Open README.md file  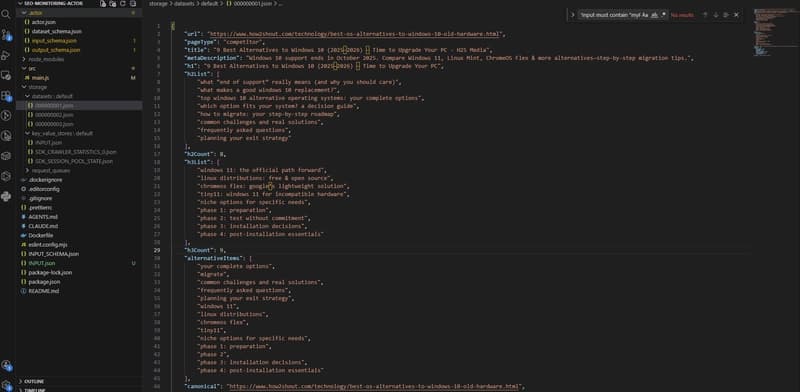pos(79,291)
